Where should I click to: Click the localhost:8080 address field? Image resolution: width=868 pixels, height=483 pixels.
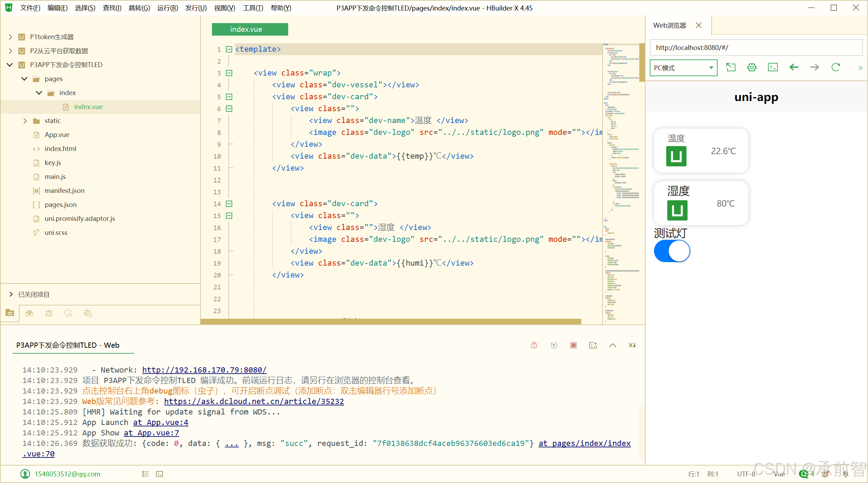(x=755, y=48)
